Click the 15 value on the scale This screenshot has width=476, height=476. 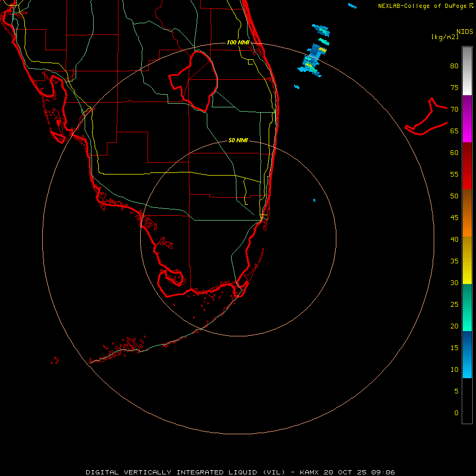tap(454, 348)
